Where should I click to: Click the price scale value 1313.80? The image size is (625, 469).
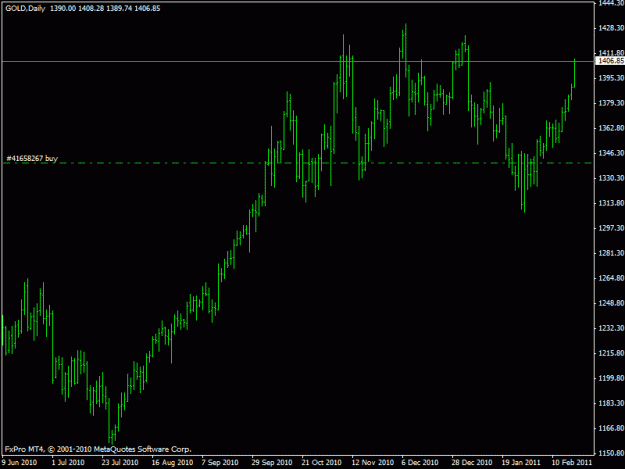611,203
